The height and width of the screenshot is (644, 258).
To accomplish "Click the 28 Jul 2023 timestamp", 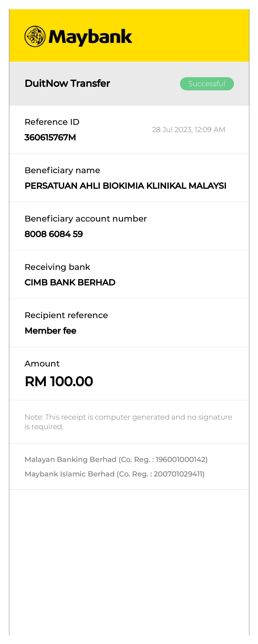I will click(188, 130).
